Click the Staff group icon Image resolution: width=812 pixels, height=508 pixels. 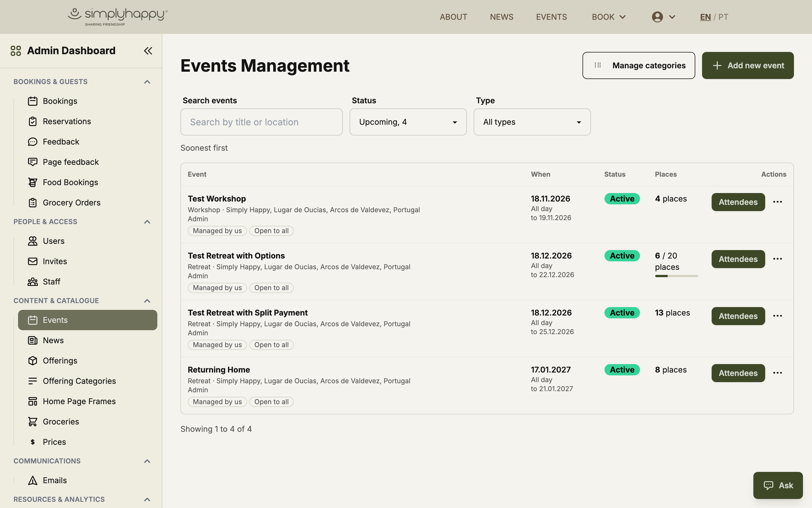pyautogui.click(x=32, y=282)
